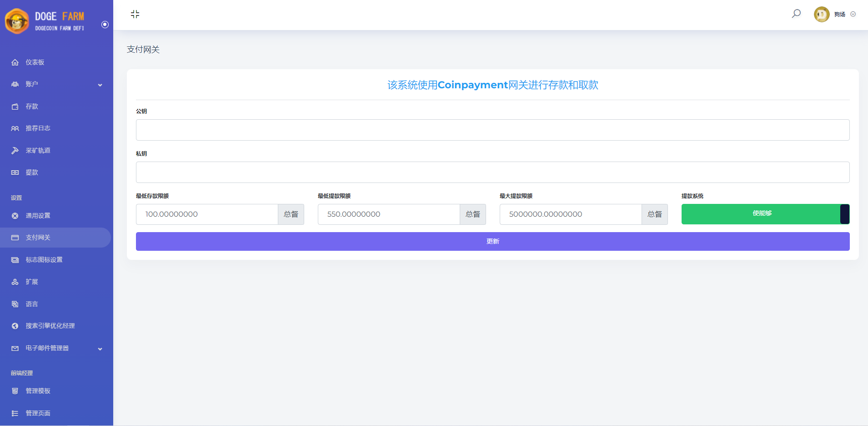Click the public key input field
This screenshot has width=868, height=426.
tap(492, 130)
